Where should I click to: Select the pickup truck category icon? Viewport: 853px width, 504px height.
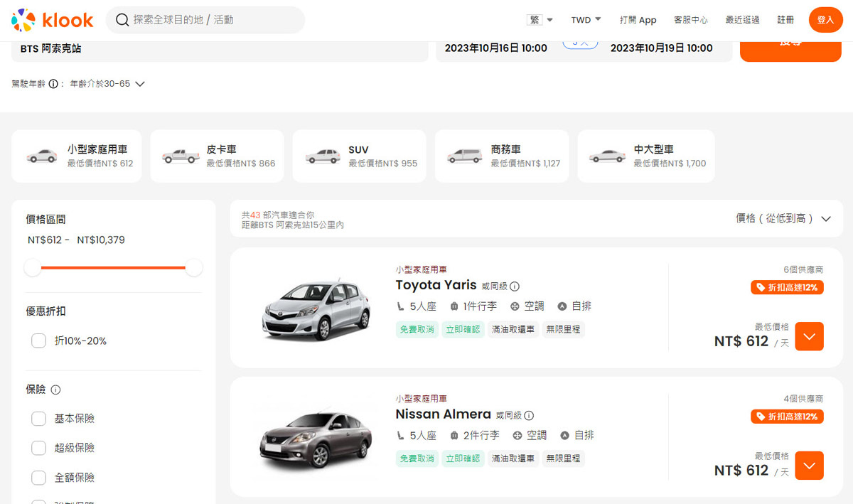point(181,156)
